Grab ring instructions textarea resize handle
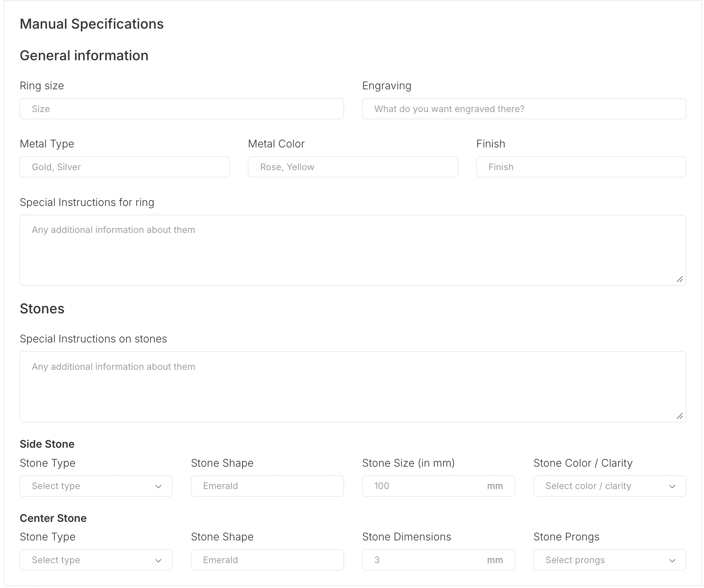Screen dimensions: 704x588 point(680,279)
